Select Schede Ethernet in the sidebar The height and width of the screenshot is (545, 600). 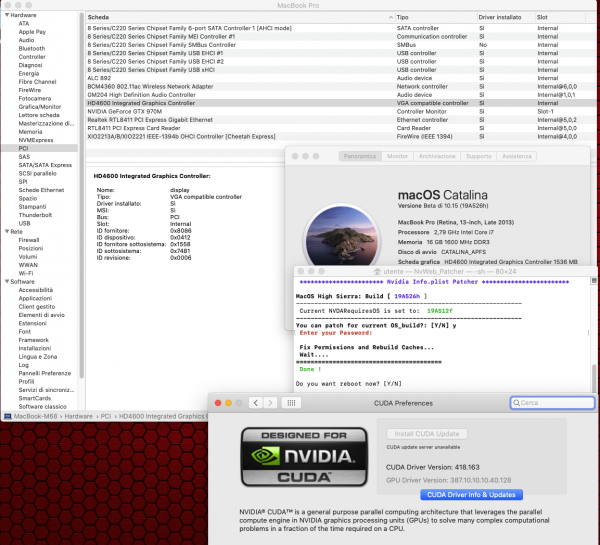click(41, 190)
